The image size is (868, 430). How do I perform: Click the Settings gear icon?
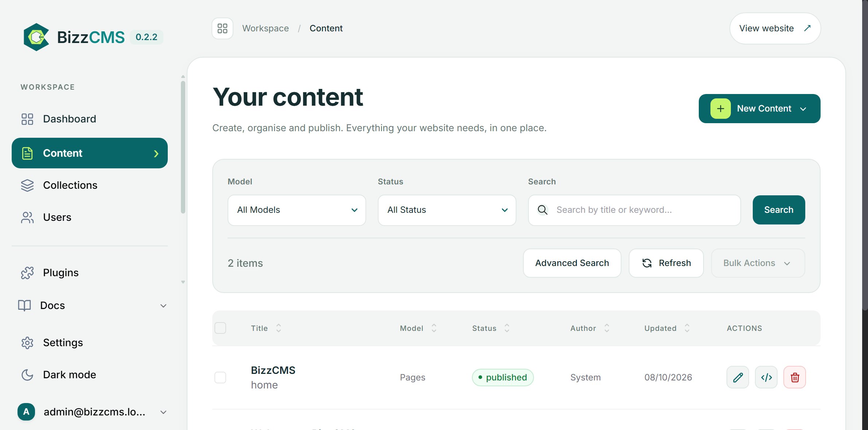point(27,343)
